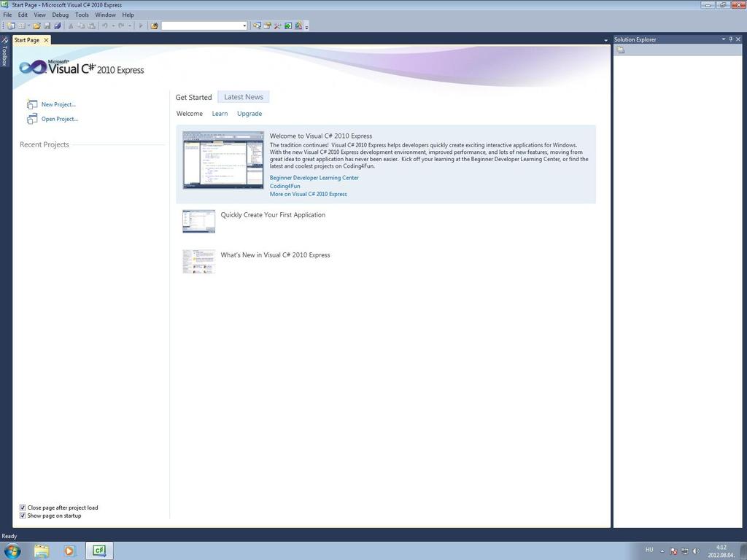This screenshot has width=747, height=560.
Task: Open the toolbar options overflow arrow
Action: pyautogui.click(x=307, y=27)
